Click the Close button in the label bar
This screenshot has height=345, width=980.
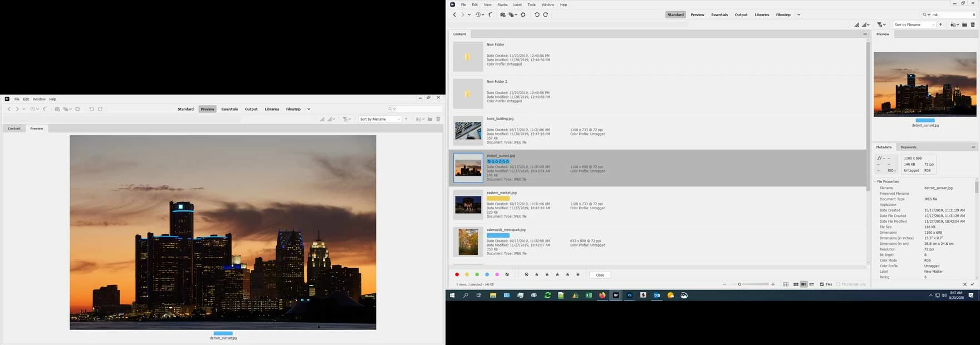[600, 275]
